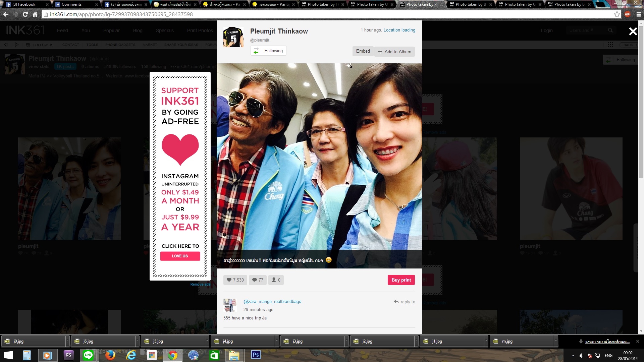644x362 pixels.
Task: Click the Users and # search field
Action: click(x=587, y=31)
